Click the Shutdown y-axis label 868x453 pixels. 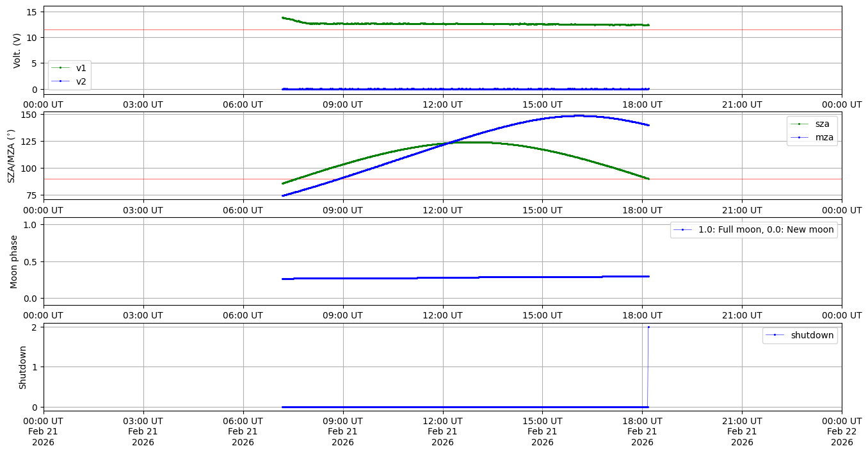point(23,367)
